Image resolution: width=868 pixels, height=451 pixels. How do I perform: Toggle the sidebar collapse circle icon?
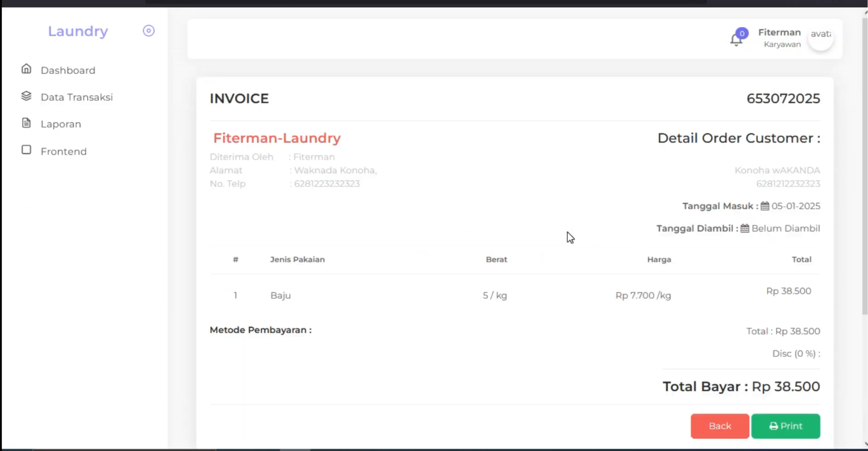click(149, 31)
